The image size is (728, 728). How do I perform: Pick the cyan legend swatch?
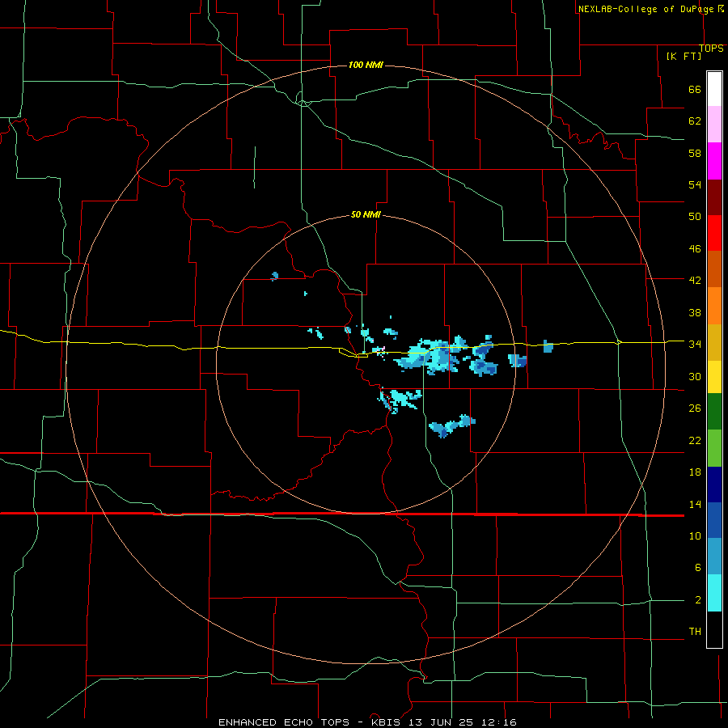[714, 593]
